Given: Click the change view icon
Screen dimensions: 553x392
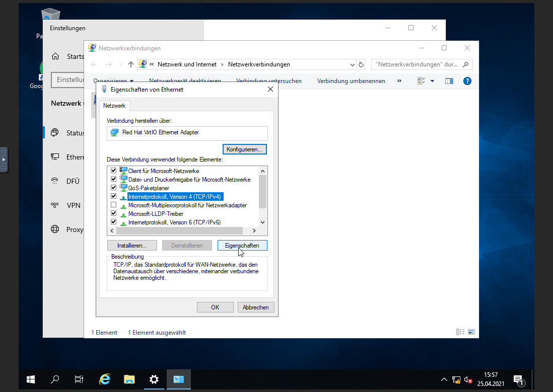Looking at the screenshot, I should click(421, 81).
